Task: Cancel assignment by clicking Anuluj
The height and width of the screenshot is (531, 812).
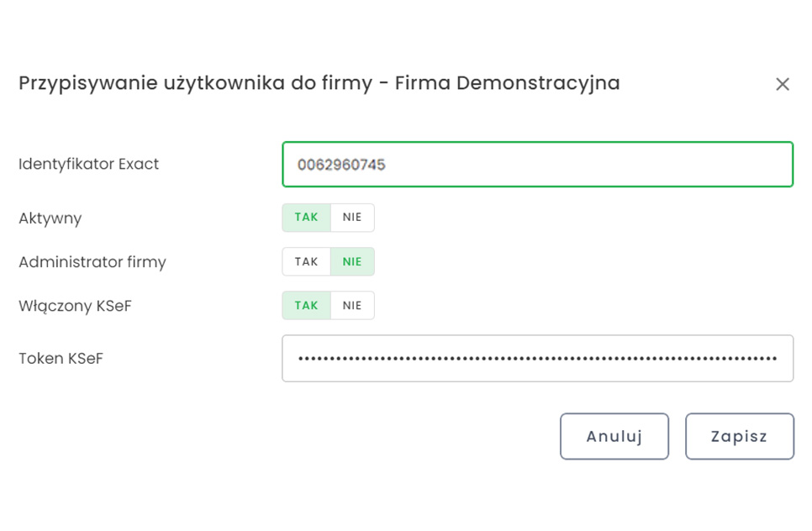Action: click(614, 436)
